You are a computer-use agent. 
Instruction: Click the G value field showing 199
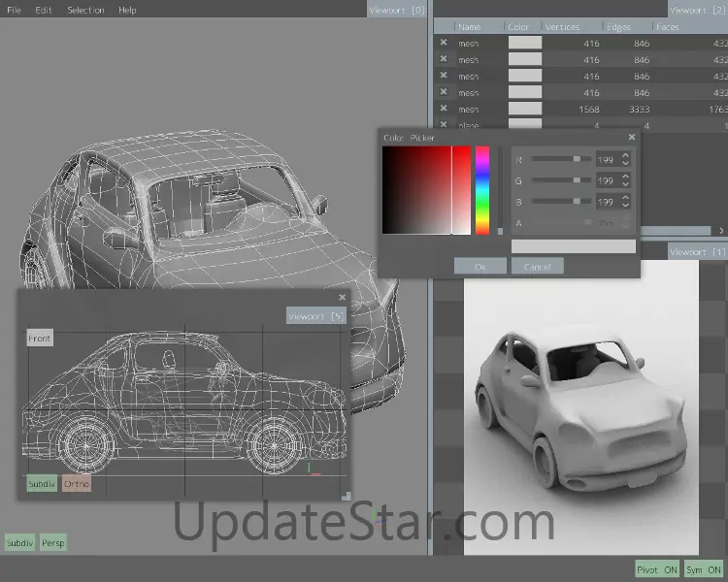pos(609,180)
